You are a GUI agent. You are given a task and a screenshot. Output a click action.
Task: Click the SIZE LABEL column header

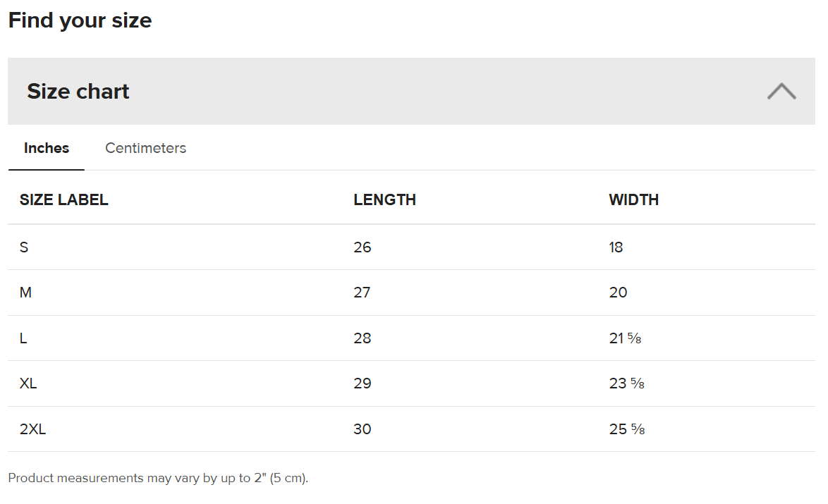tap(64, 199)
